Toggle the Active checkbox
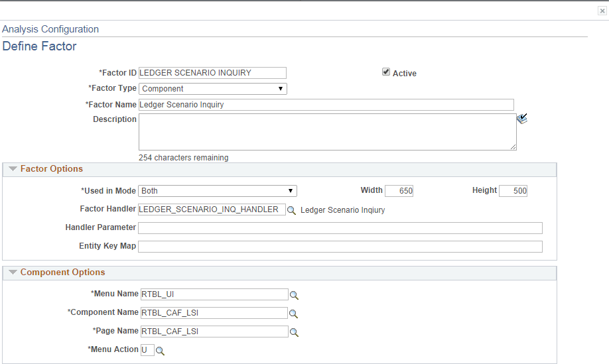 (385, 72)
